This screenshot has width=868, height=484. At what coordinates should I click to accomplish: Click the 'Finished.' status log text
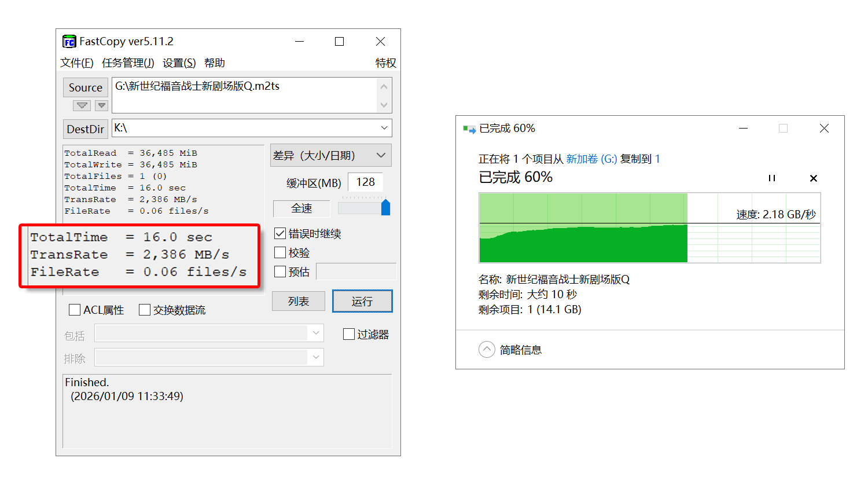[x=87, y=382]
